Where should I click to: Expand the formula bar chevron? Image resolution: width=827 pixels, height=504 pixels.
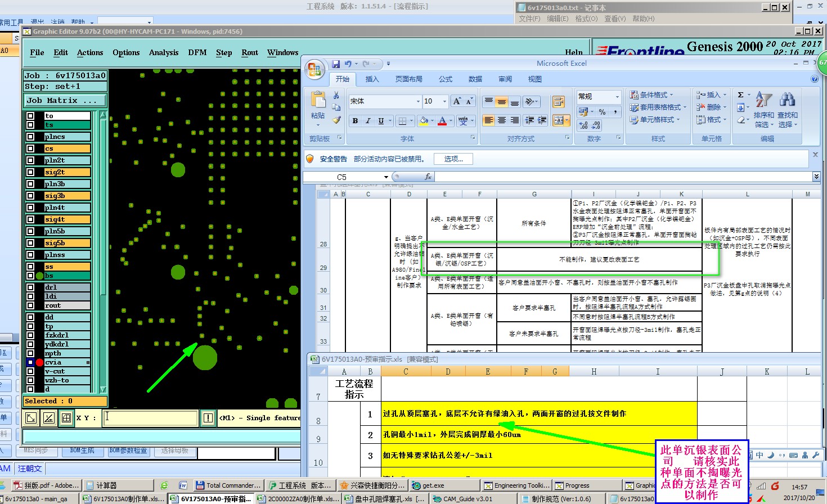coord(816,177)
